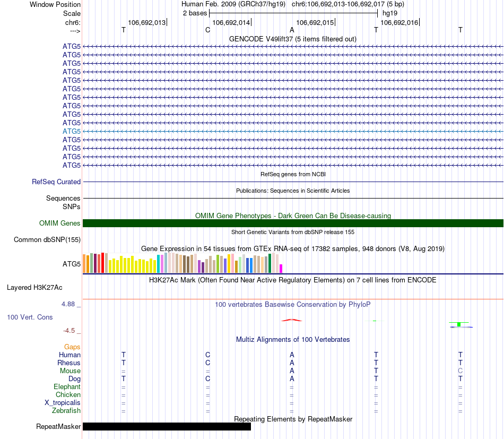Open 'Multiz Alignments of 100 Vertebrates' title
504x439 pixels.
click(293, 340)
